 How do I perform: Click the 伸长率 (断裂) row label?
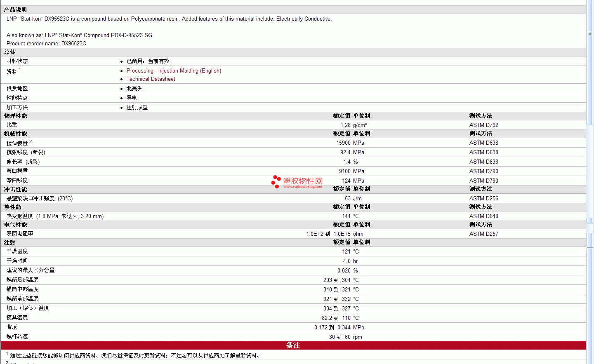coord(23,162)
